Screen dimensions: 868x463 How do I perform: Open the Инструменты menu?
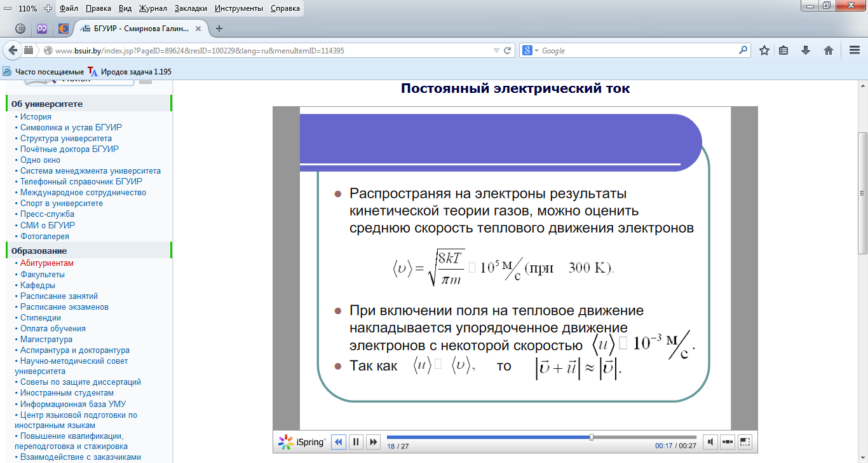(x=239, y=9)
